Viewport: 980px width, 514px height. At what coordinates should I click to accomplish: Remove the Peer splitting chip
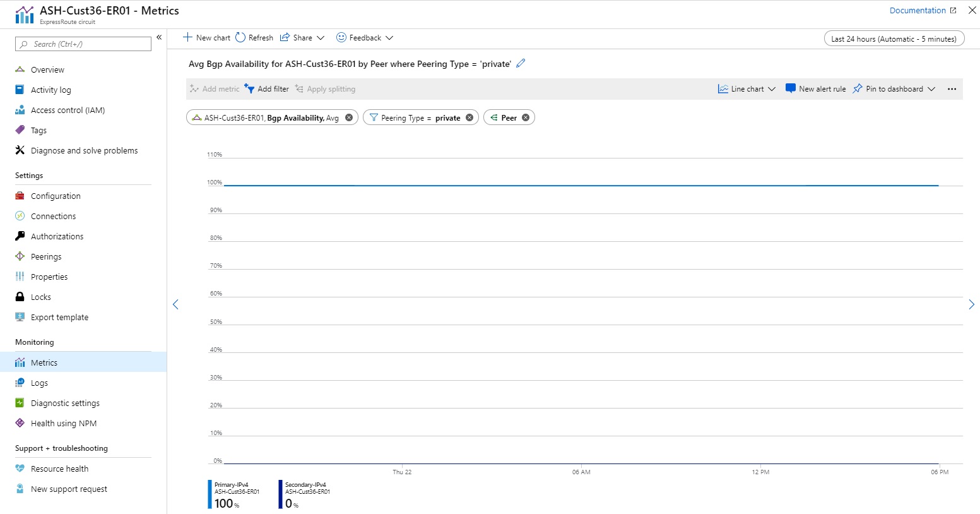click(525, 117)
